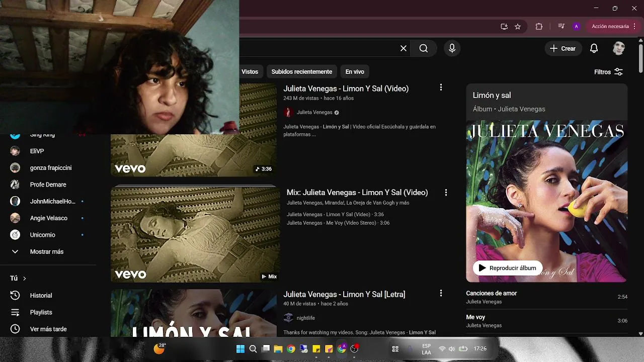Open the battery status tray icon
Screen dimensions: 644x362
point(463,349)
